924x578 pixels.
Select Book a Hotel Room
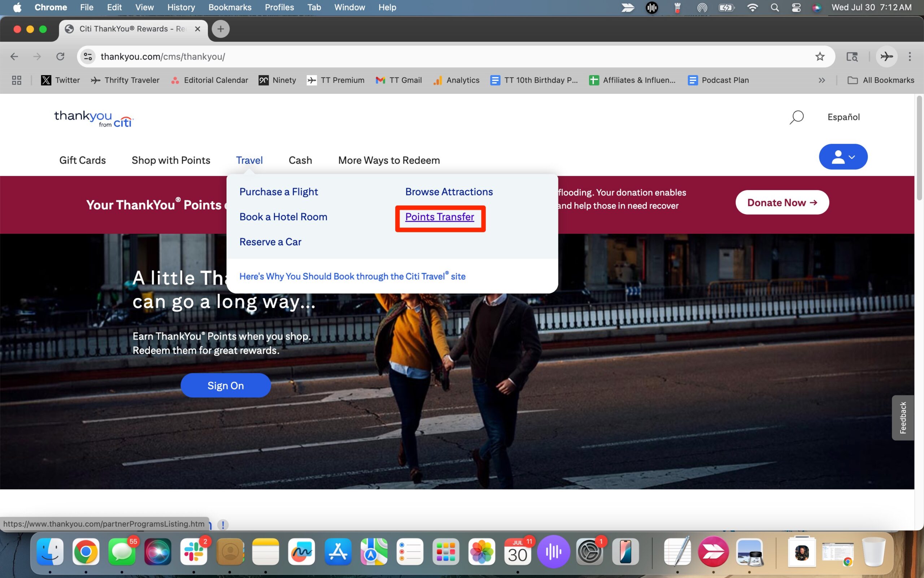point(283,217)
